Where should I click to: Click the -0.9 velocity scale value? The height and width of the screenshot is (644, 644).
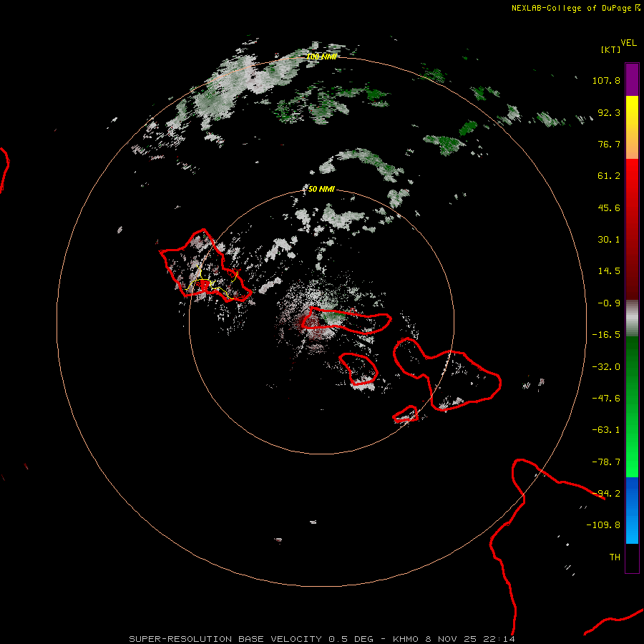(609, 303)
